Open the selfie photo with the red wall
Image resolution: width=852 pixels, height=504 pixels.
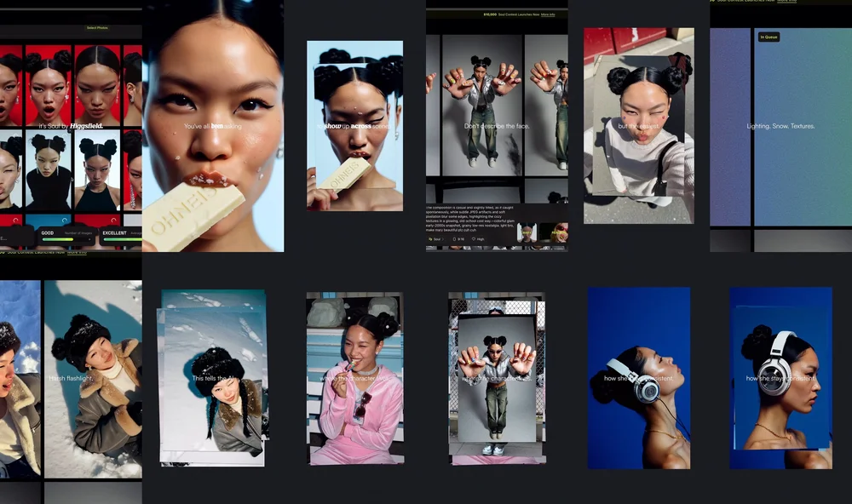(639, 125)
